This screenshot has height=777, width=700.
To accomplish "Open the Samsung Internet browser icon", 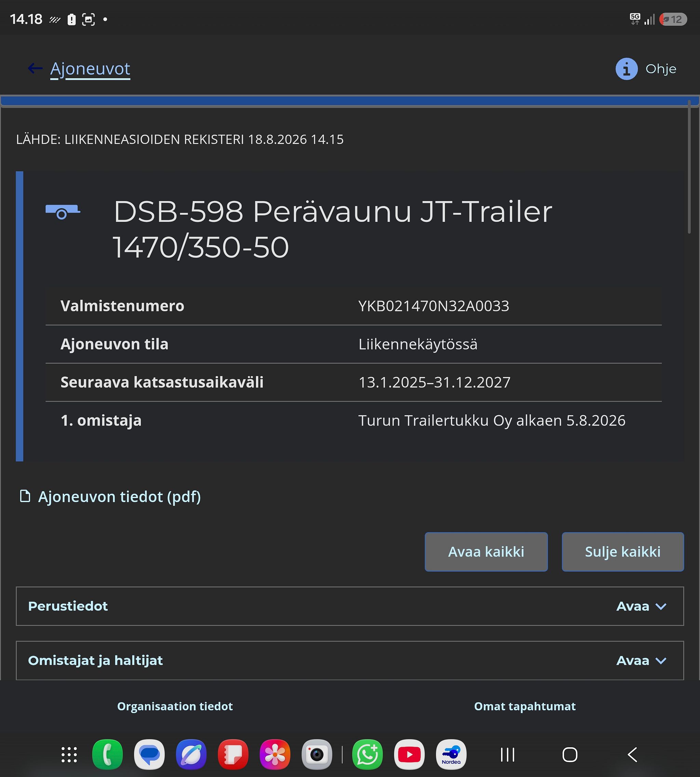I will tap(191, 755).
